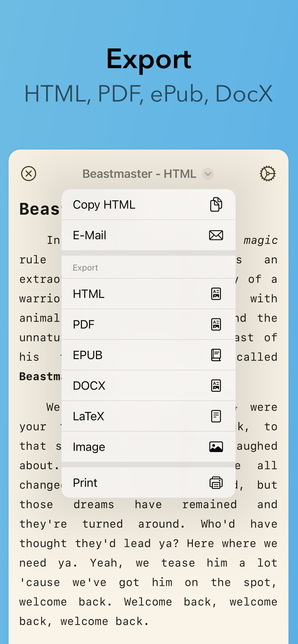Export as Image
This screenshot has height=644, width=298.
point(148,447)
